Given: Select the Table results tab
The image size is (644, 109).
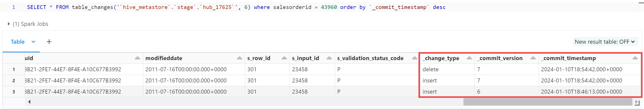Looking at the screenshot, I should click(17, 42).
